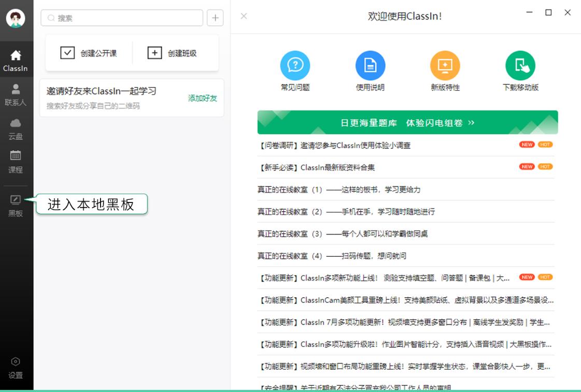
Task: Click the 邀请好友来ClassIn一起学习 card title
Action: [102, 91]
